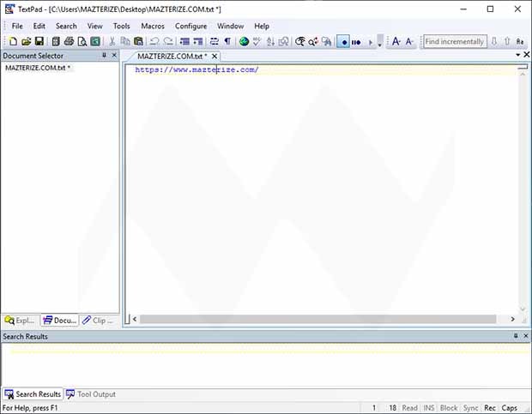Switch to the Explorer panel tab
The image size is (532, 414).
pos(20,321)
